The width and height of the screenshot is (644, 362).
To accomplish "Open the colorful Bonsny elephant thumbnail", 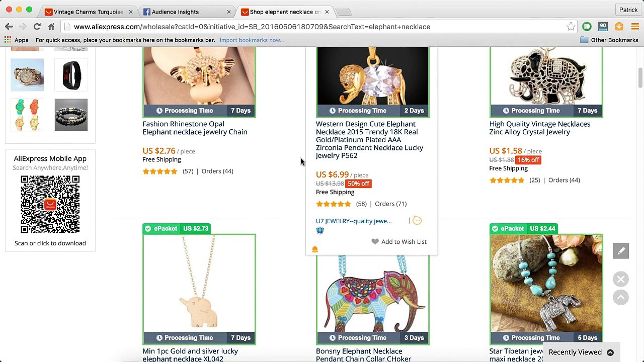I will pos(373,294).
